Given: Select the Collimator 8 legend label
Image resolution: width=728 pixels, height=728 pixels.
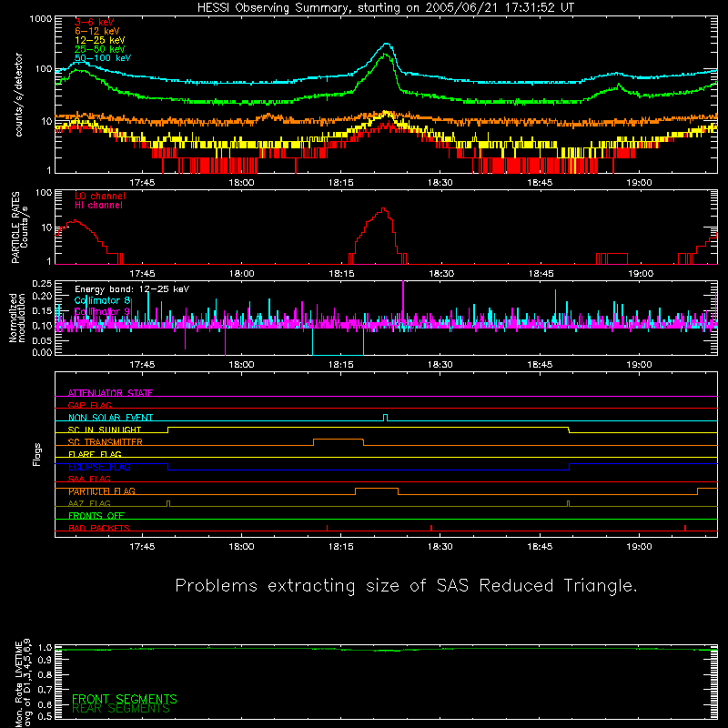Looking at the screenshot, I should click(103, 300).
